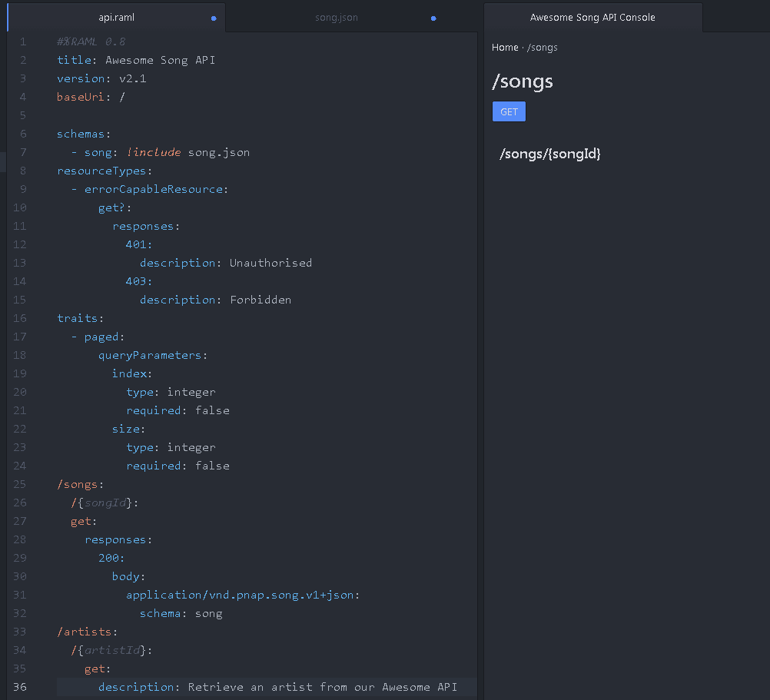Place cursor on 'title: Awesome Song API'
The height and width of the screenshot is (700, 770).
(x=136, y=60)
